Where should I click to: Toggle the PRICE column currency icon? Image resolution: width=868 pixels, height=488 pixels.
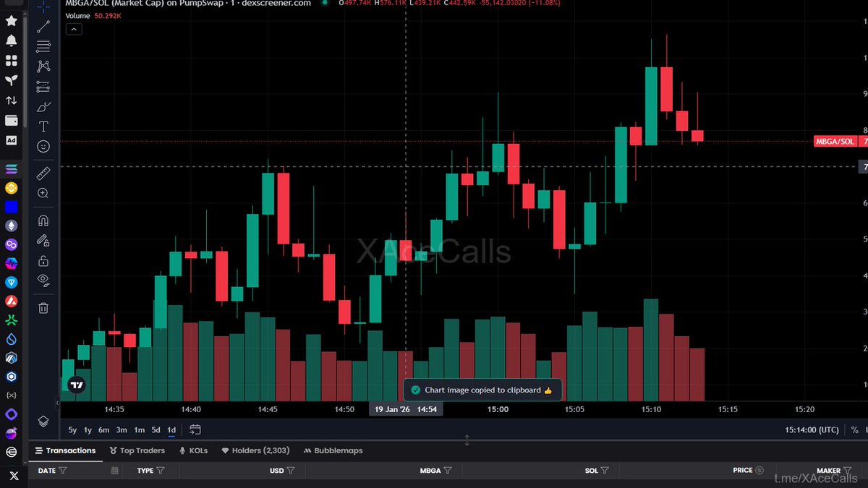point(759,470)
